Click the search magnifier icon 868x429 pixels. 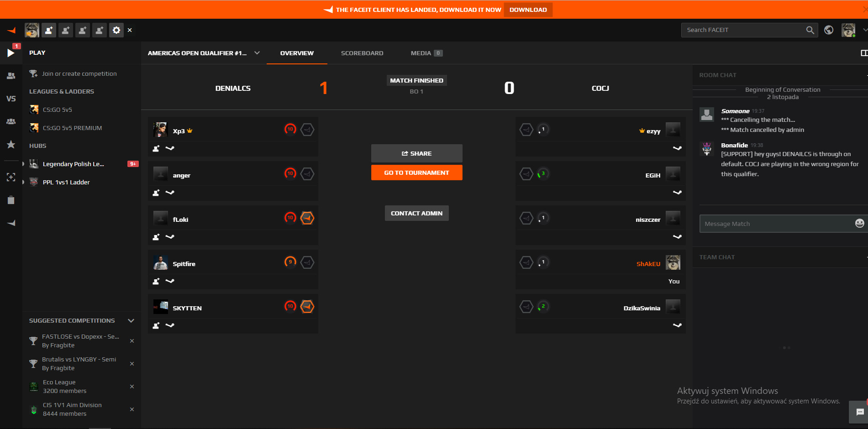coord(810,30)
